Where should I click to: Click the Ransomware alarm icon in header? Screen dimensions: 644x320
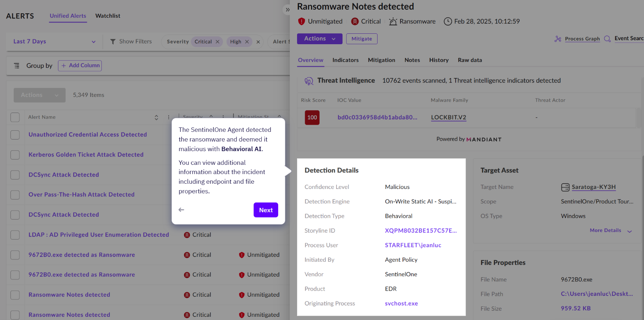pyautogui.click(x=393, y=21)
